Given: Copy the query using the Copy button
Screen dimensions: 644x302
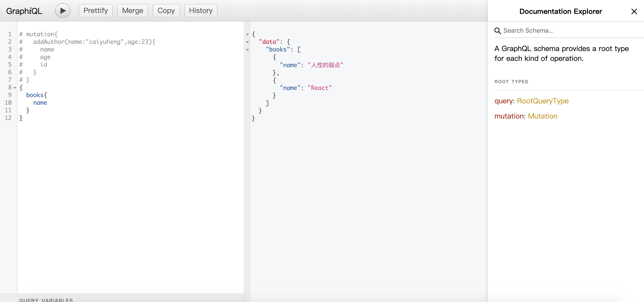Looking at the screenshot, I should tap(166, 11).
